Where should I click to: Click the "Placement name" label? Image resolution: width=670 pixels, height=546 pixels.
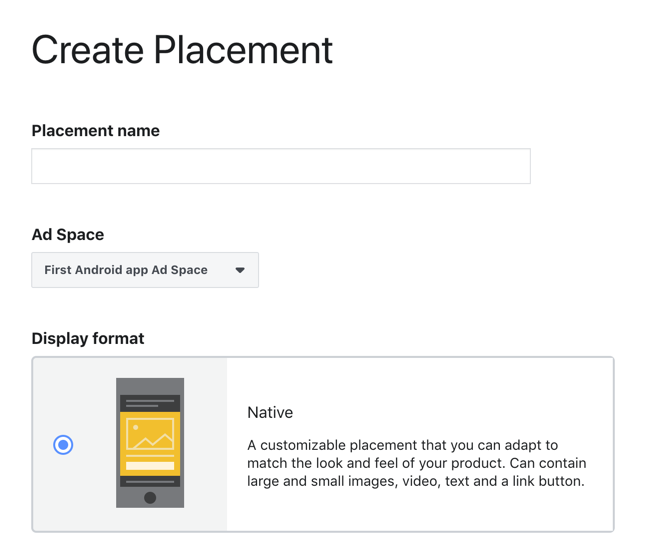(95, 131)
